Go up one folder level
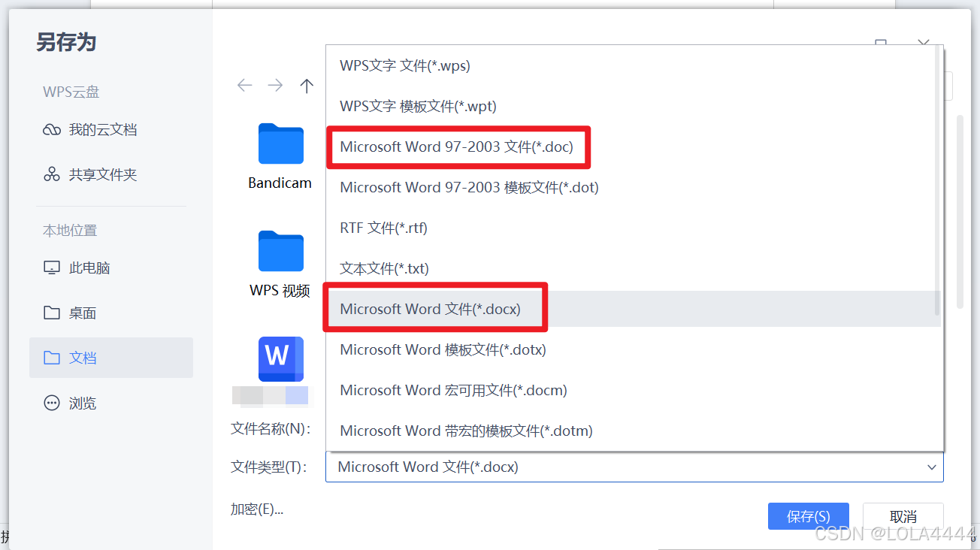 [x=306, y=86]
